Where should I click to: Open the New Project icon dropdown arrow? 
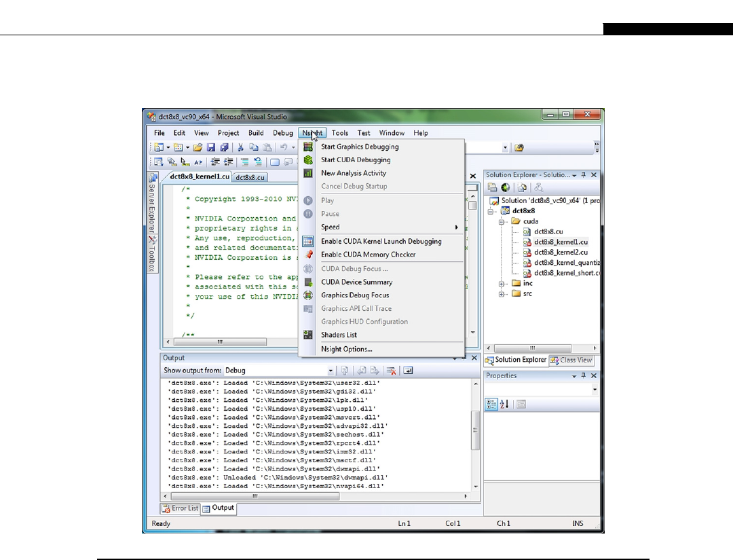coord(168,148)
